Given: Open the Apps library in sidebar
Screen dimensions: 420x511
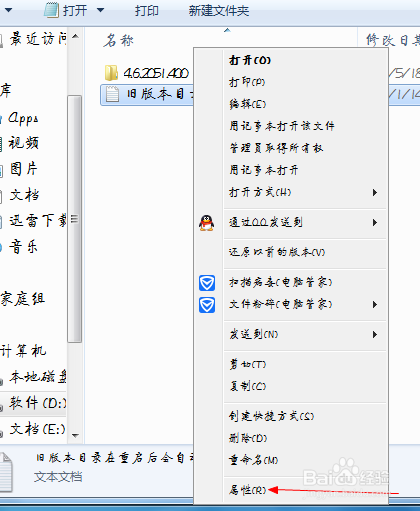Looking at the screenshot, I should [23, 118].
